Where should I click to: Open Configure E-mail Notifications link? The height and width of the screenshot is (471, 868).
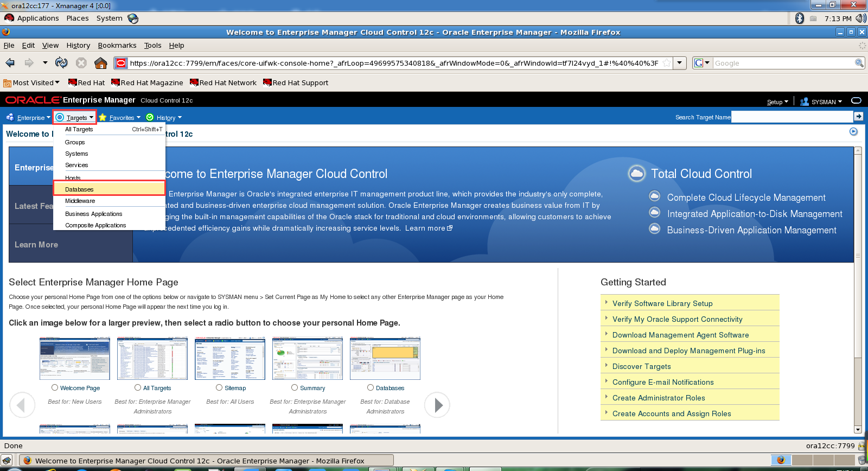point(663,382)
